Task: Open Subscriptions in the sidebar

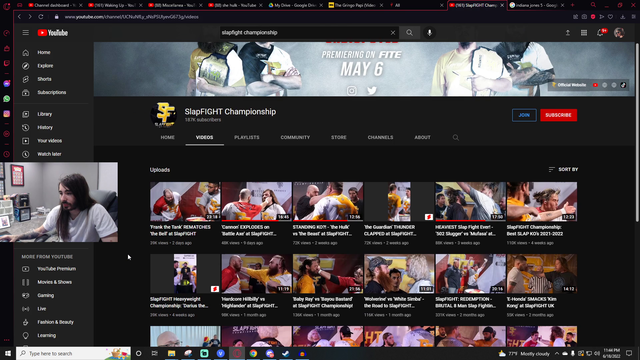Action: point(51,92)
